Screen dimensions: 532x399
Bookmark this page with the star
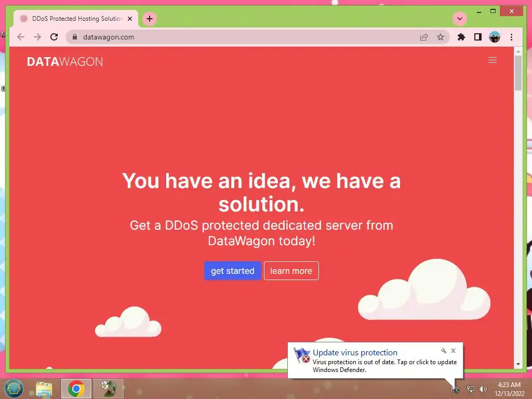point(441,37)
